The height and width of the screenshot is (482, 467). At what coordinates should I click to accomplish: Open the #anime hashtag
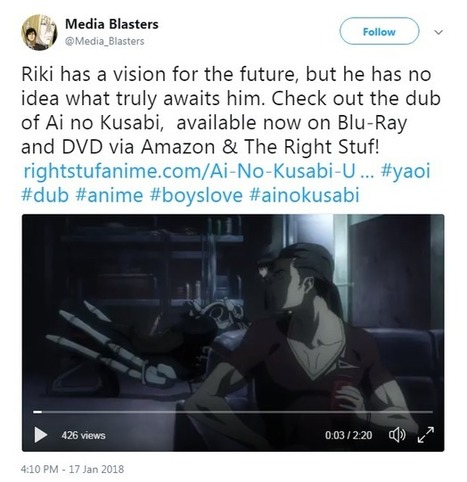(109, 195)
